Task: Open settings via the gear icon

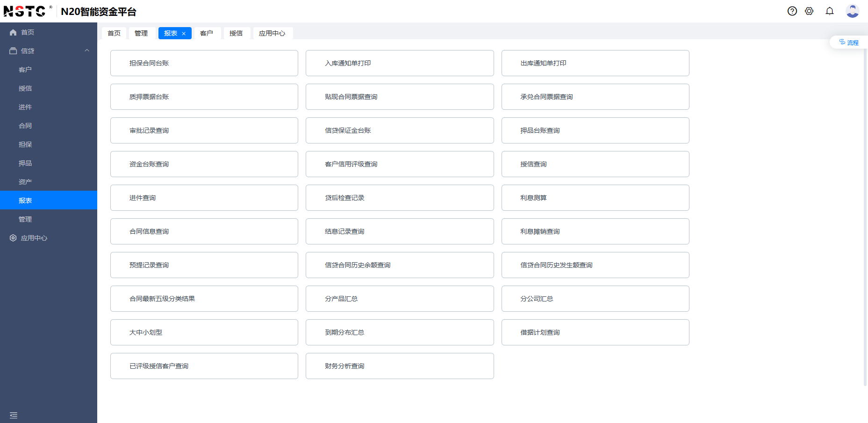Action: tap(809, 11)
